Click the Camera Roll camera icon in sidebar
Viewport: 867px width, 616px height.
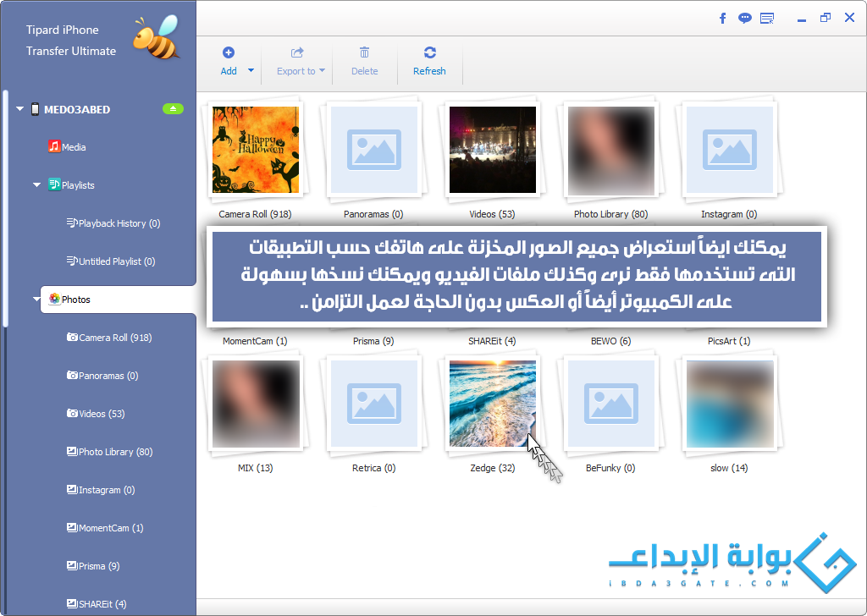click(x=72, y=337)
